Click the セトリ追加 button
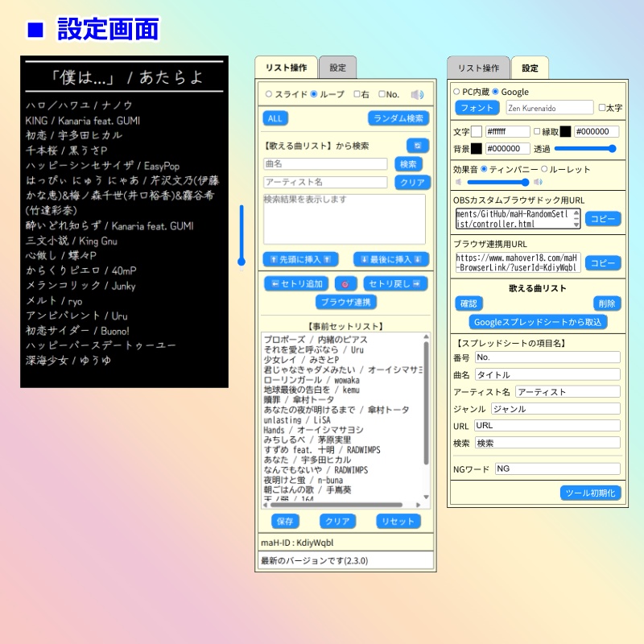This screenshot has width=644, height=644. 296,284
